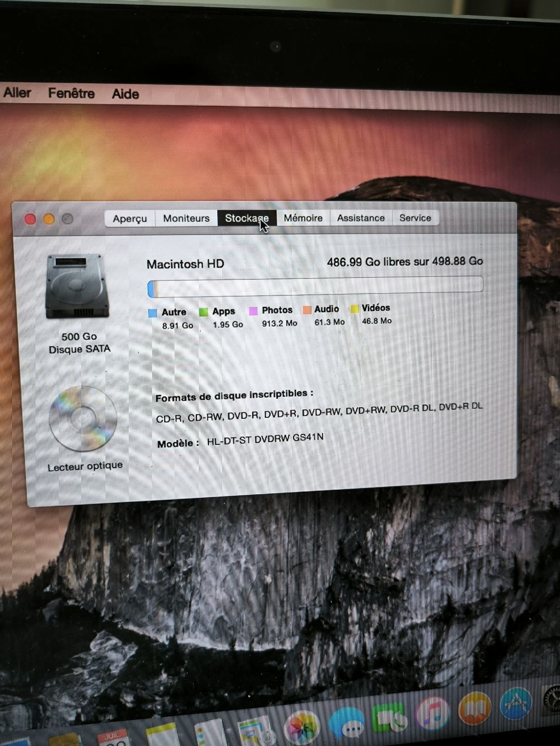This screenshot has width=560, height=746.
Task: Switch to the Aperçu tab
Action: coord(130,219)
